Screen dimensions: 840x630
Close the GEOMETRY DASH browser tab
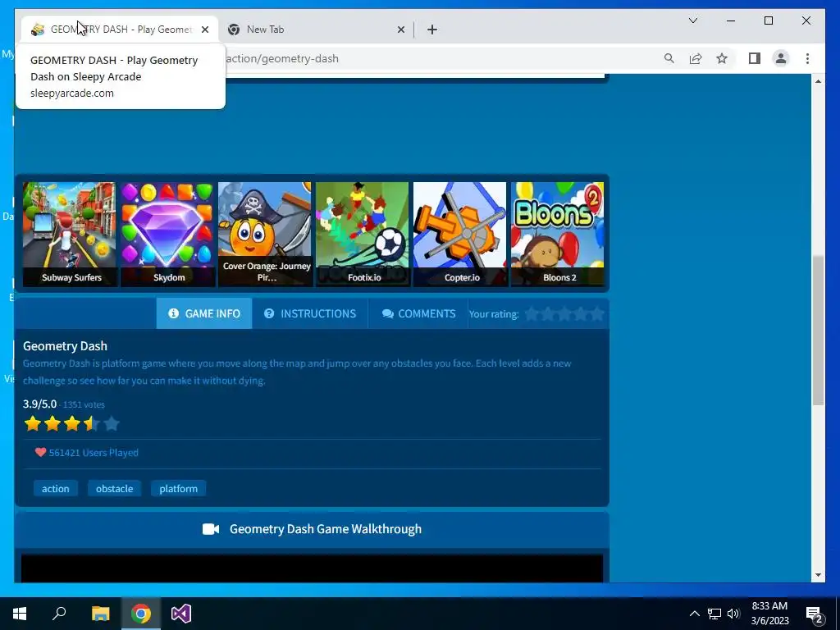pos(204,30)
